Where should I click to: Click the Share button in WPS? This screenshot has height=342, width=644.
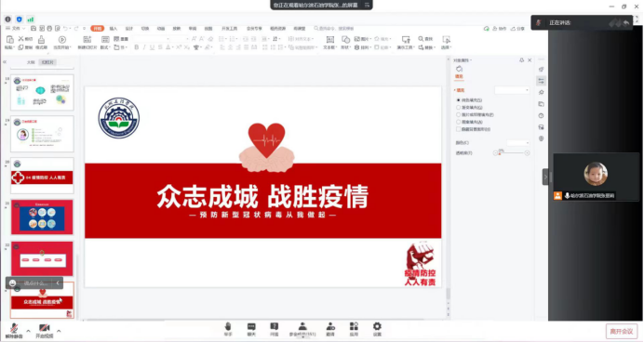[x=518, y=28]
